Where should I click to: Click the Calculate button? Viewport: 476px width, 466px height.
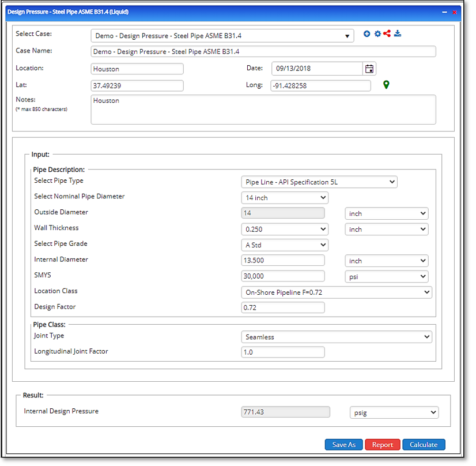[x=424, y=445]
